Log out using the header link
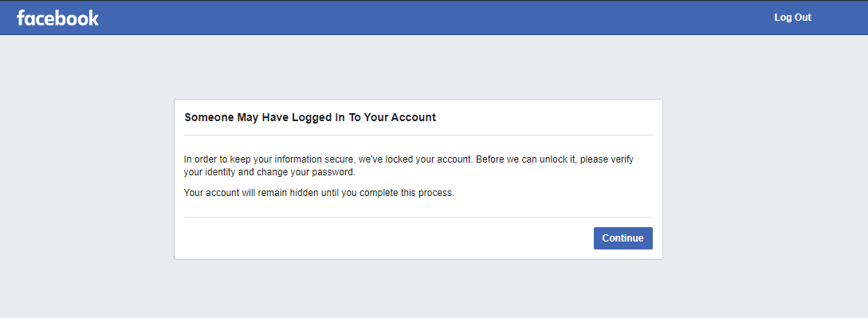 [x=793, y=18]
